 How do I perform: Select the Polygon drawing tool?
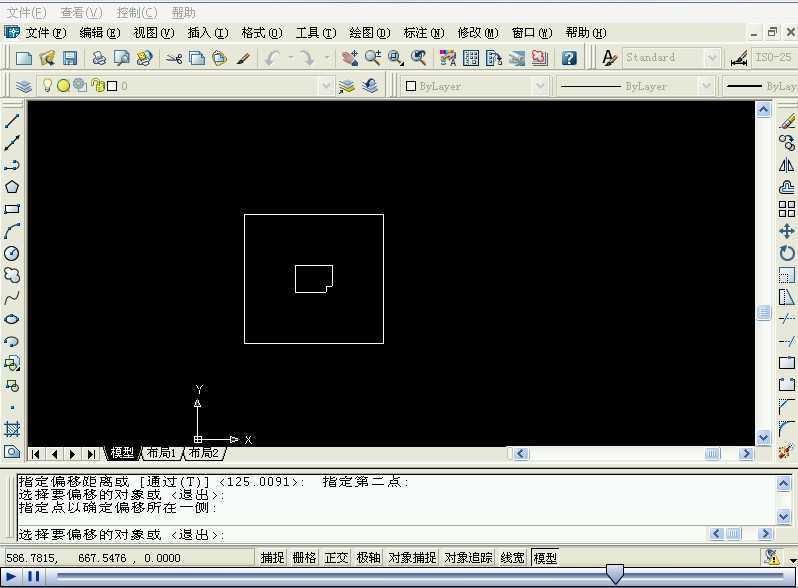pos(12,187)
